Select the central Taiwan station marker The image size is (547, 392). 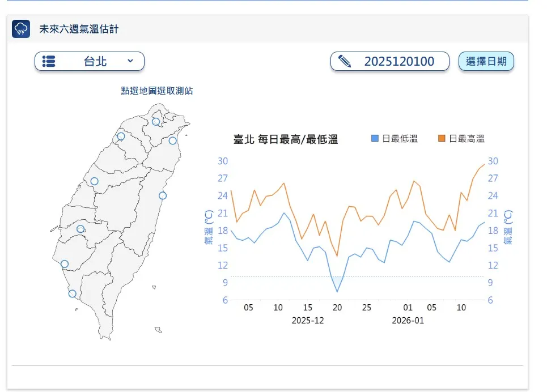click(94, 181)
